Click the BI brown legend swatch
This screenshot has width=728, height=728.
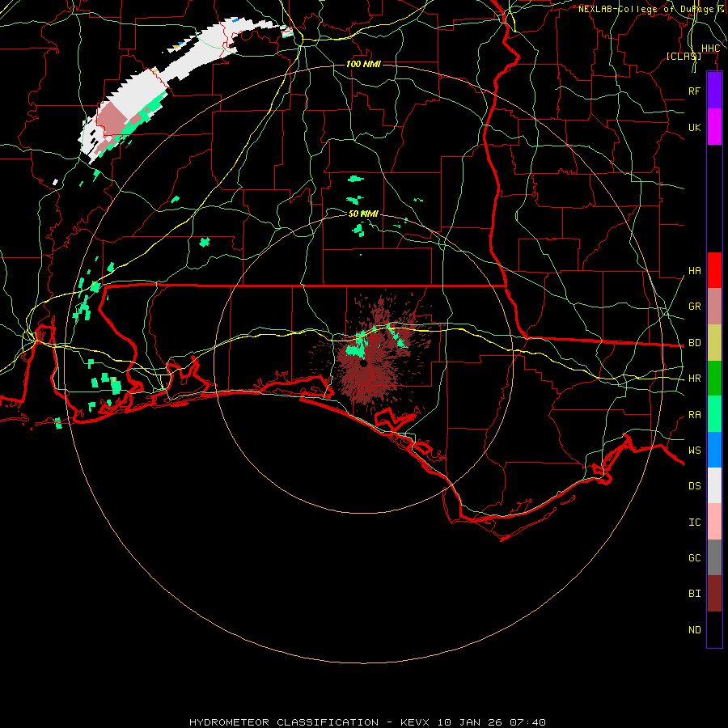pyautogui.click(x=714, y=594)
